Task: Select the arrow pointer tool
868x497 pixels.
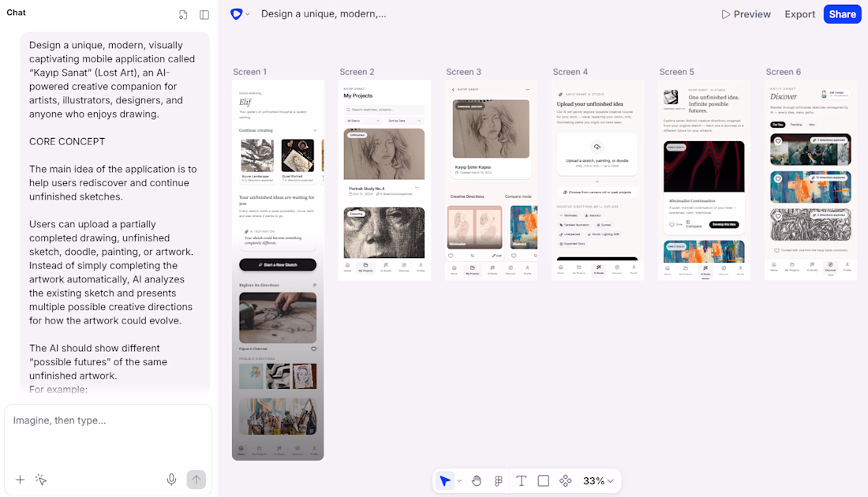Action: pos(444,481)
